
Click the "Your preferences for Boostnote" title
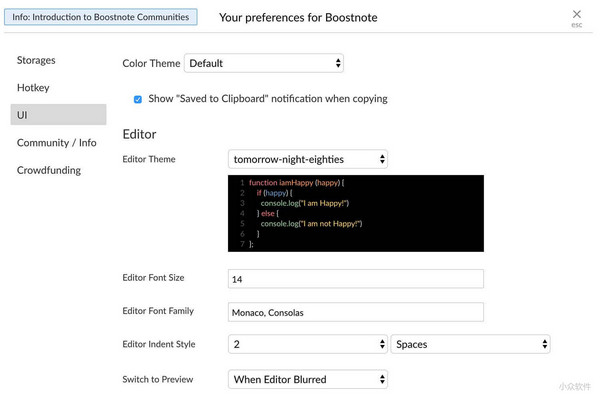point(298,18)
